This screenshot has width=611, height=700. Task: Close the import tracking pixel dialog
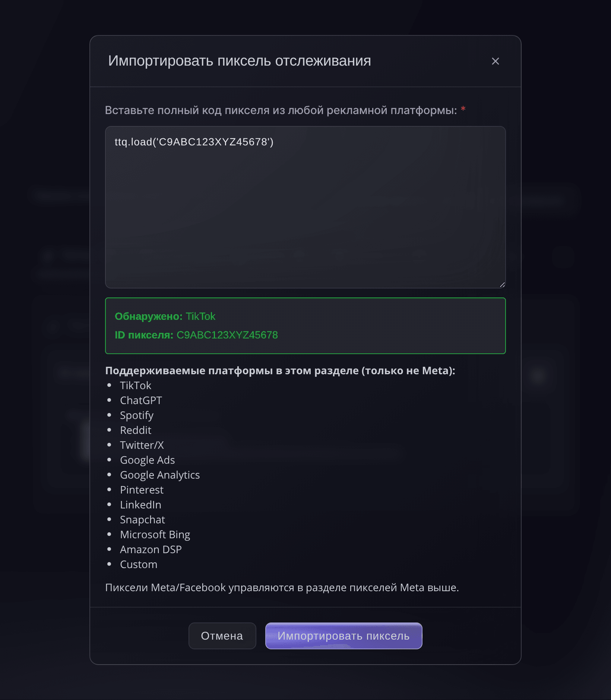(x=495, y=62)
